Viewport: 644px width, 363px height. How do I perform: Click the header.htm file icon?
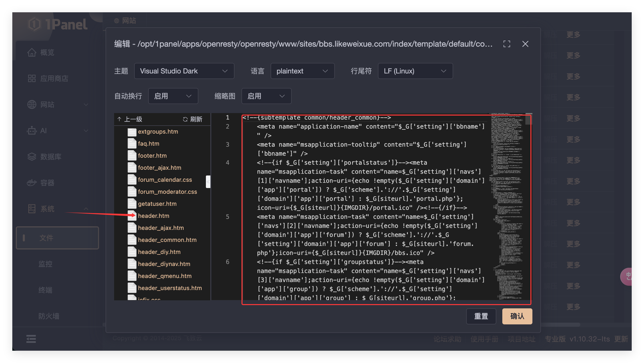[132, 216]
